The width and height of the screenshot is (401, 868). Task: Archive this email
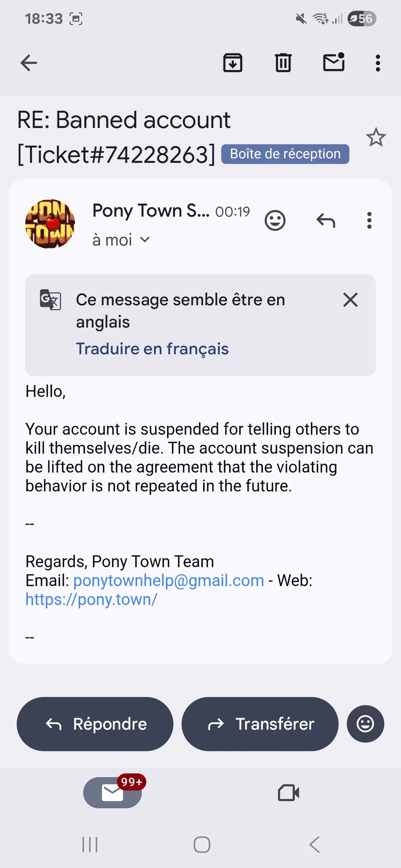233,63
